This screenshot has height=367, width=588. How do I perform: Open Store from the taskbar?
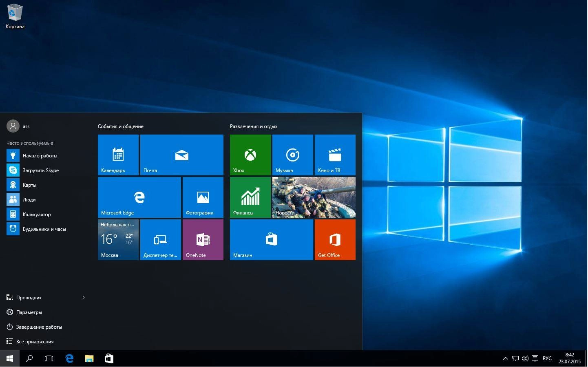point(109,358)
